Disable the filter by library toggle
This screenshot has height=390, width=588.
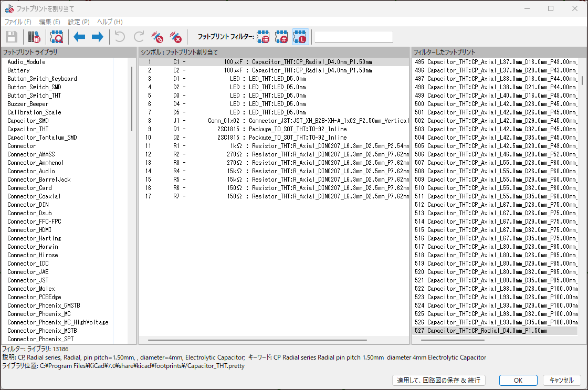(x=300, y=37)
